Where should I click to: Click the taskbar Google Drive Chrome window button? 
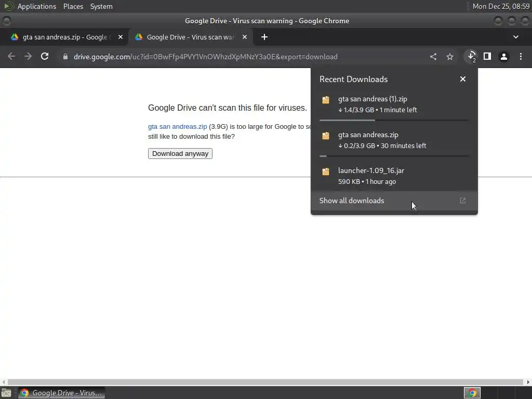(62, 393)
